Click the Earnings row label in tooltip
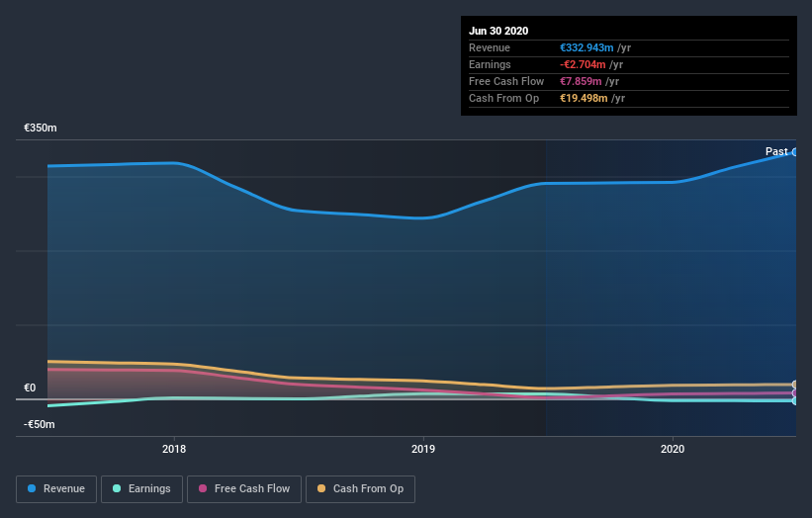Screen dimensions: 812x518 coord(490,64)
